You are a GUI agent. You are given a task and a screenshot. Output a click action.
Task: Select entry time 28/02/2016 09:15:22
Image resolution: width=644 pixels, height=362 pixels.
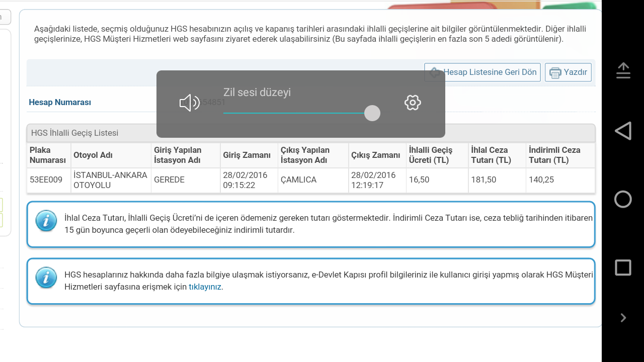pyautogui.click(x=249, y=180)
